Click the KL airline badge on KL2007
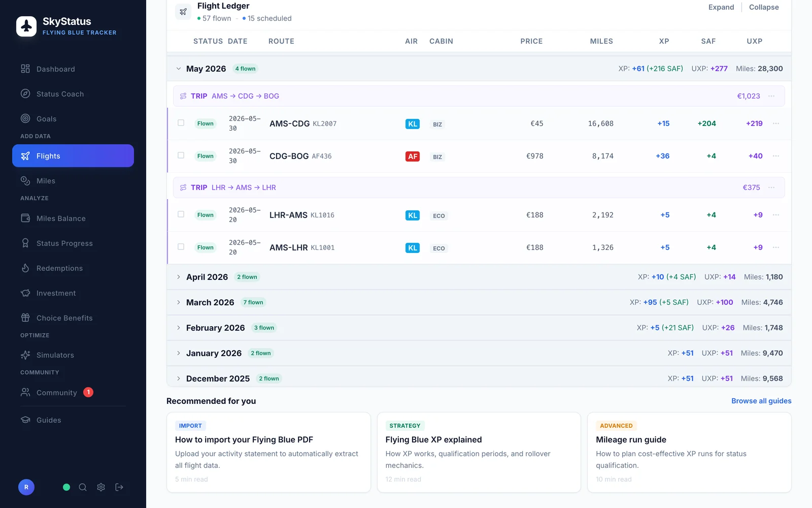 click(413, 124)
